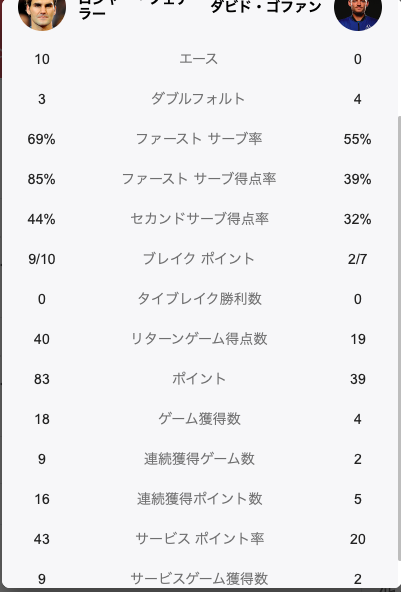This screenshot has height=592, width=401.
Task: Click the サービス ポイント率 label
Action: click(199, 539)
